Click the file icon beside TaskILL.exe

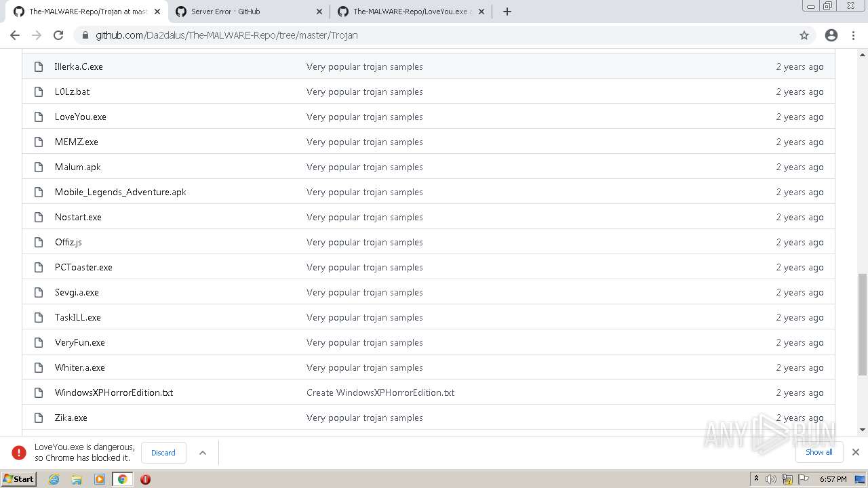[39, 317]
